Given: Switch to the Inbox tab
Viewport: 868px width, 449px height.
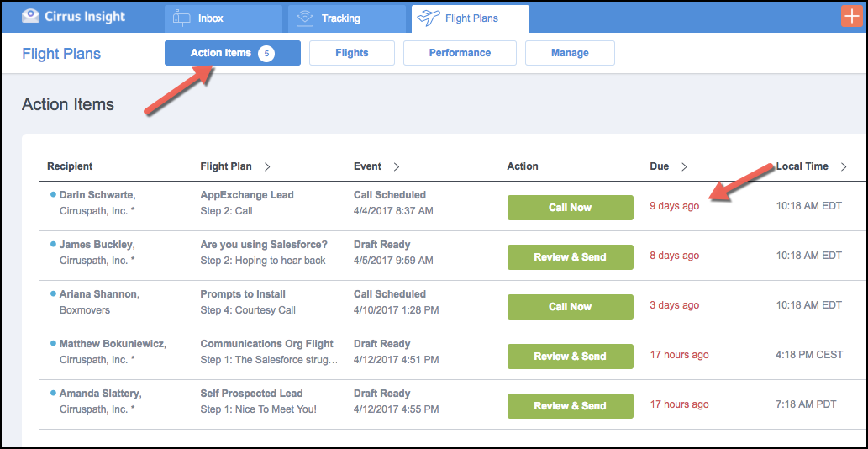Looking at the screenshot, I should [x=224, y=18].
